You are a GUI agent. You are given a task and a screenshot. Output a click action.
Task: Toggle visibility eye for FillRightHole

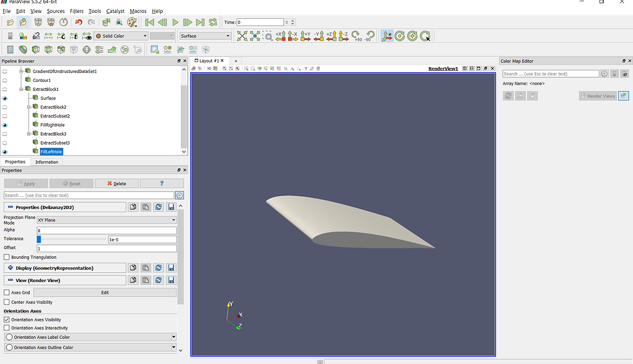point(5,125)
